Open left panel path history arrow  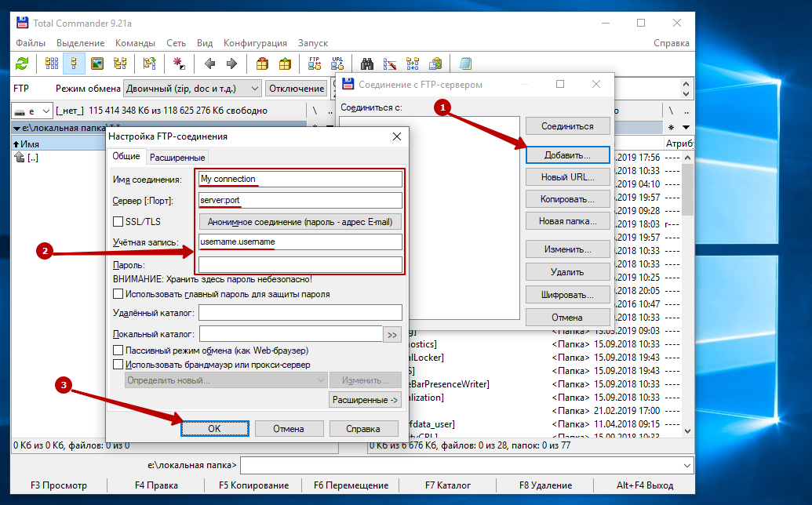(16, 128)
